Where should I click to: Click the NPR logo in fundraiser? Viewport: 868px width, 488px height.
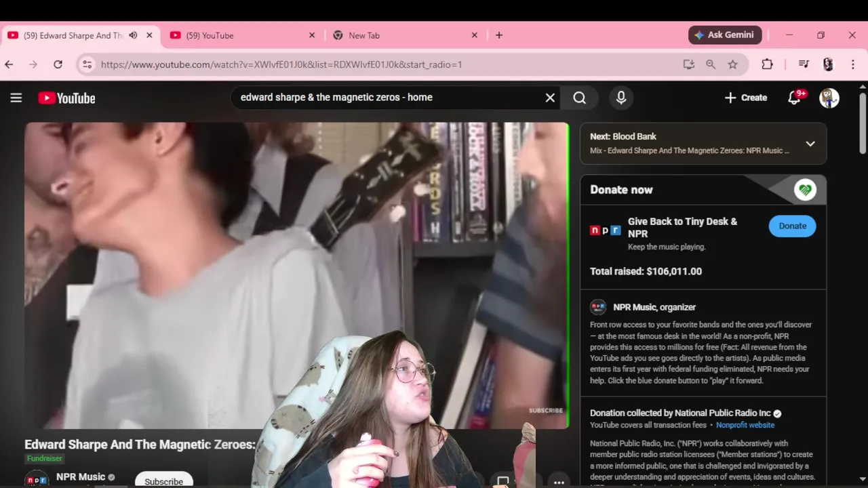pos(605,230)
